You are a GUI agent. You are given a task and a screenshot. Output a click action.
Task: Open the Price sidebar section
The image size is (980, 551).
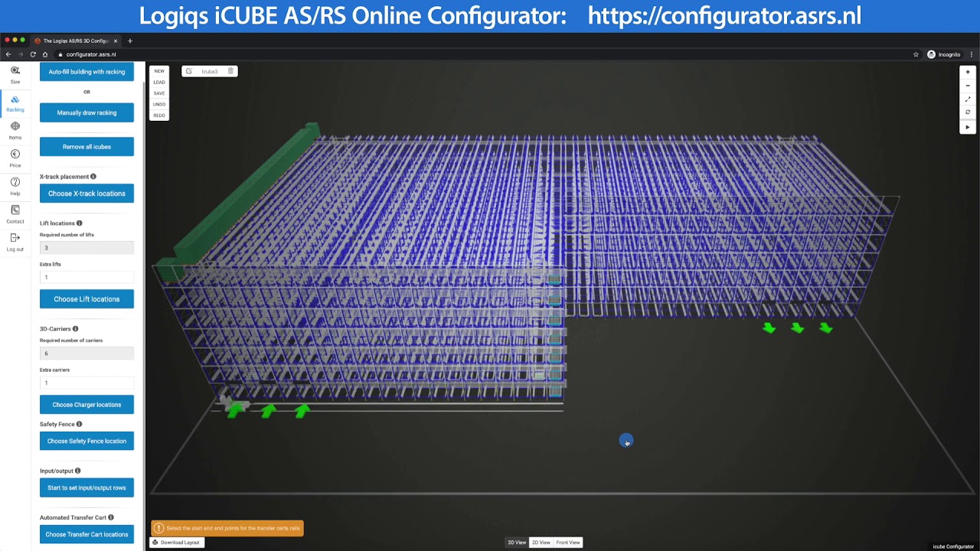pos(15,158)
